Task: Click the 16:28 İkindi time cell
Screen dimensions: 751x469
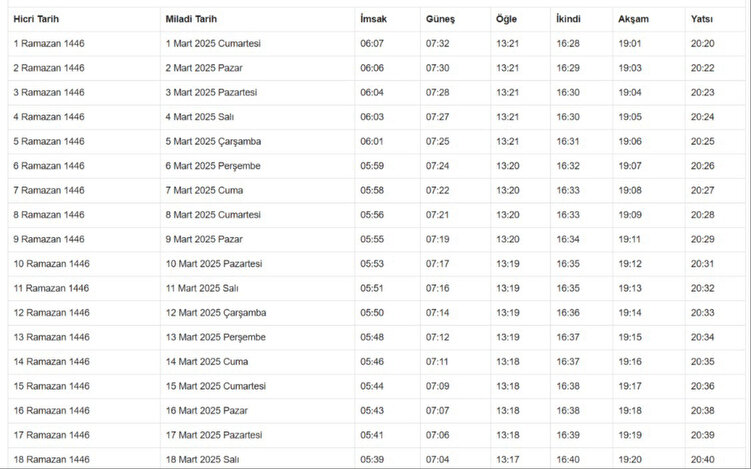Action: 568,44
